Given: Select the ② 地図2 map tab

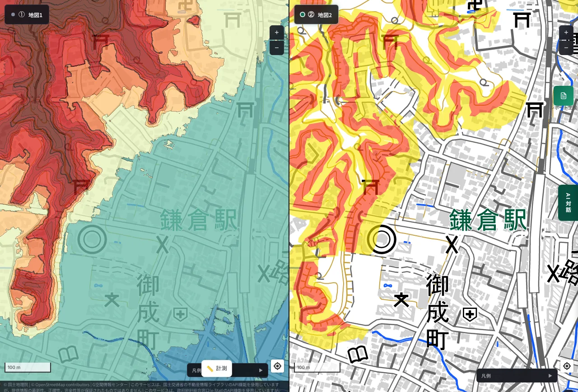Looking at the screenshot, I should [x=316, y=14].
